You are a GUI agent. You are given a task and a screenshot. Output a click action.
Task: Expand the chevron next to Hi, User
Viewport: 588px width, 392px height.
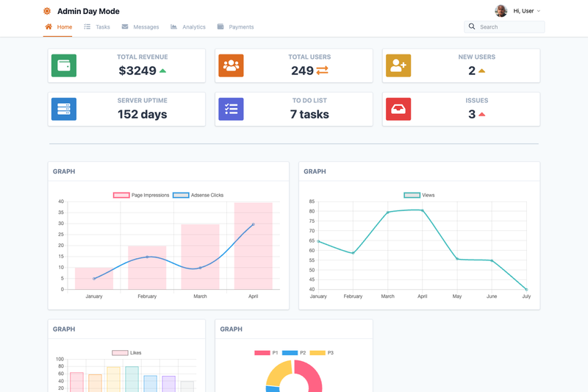(x=539, y=11)
